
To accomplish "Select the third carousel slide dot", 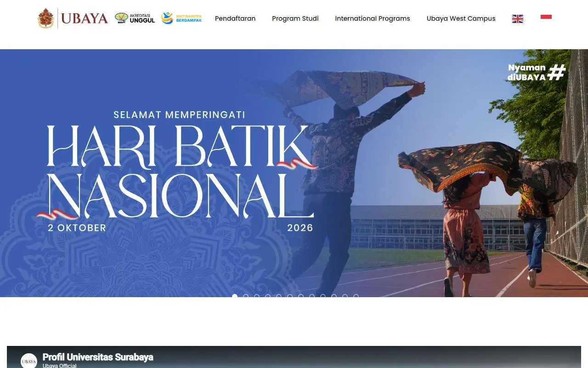I will (x=257, y=296).
